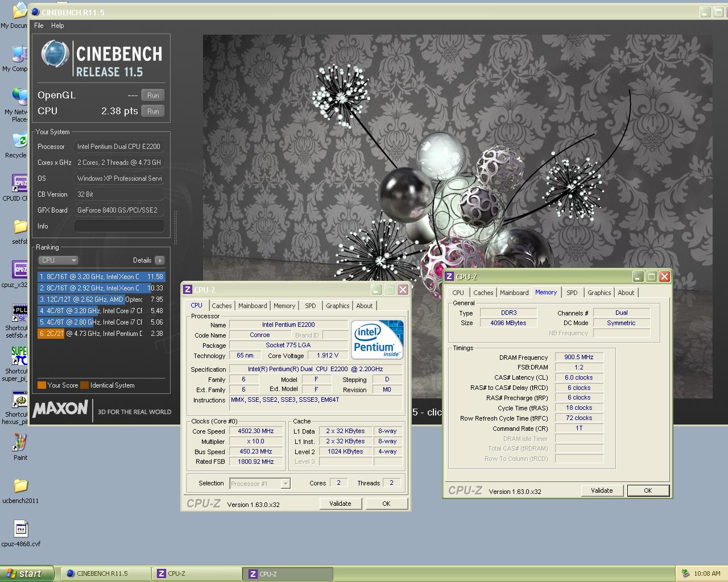Select ranking row 3 AMD Opteron 2.62 GHz
The image size is (728, 582).
101,300
